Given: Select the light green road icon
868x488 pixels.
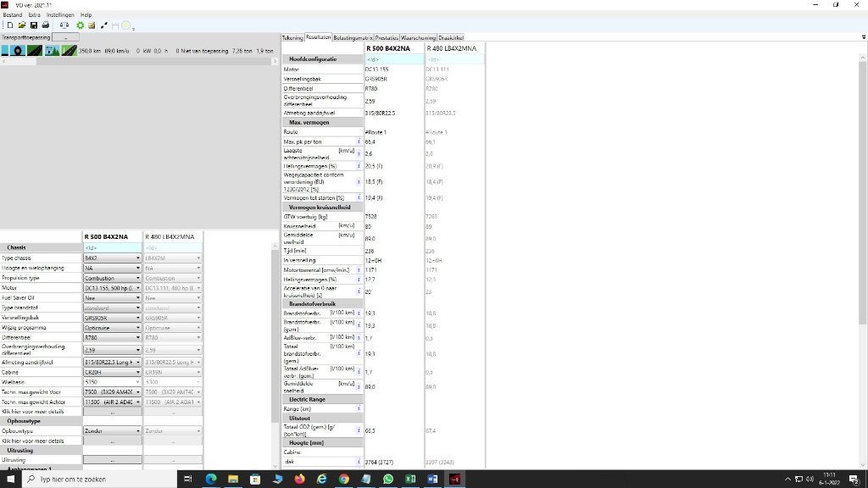Looking at the screenshot, I should [x=70, y=50].
